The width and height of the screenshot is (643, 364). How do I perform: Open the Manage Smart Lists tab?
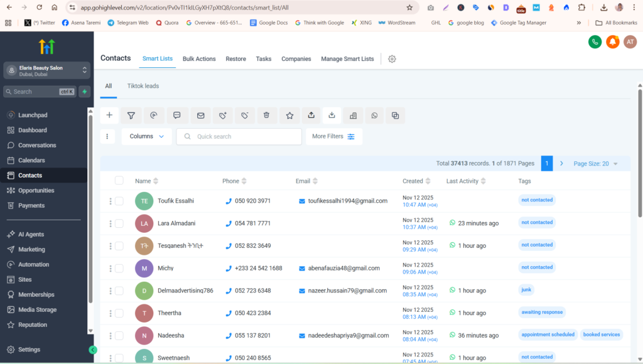[x=347, y=59]
